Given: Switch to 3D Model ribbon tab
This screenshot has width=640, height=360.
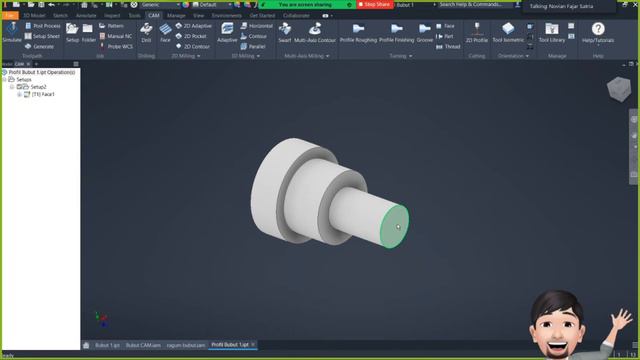Looking at the screenshot, I should click(x=34, y=16).
